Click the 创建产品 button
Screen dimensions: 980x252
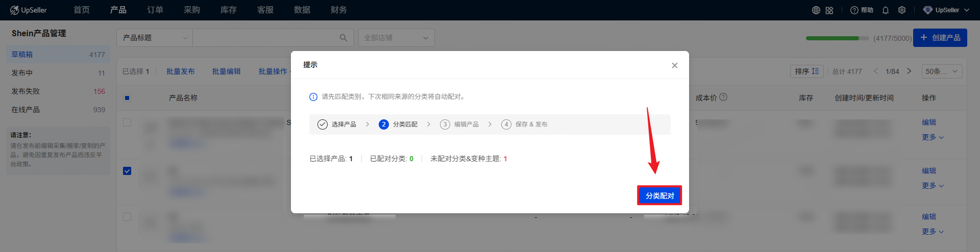pos(940,38)
